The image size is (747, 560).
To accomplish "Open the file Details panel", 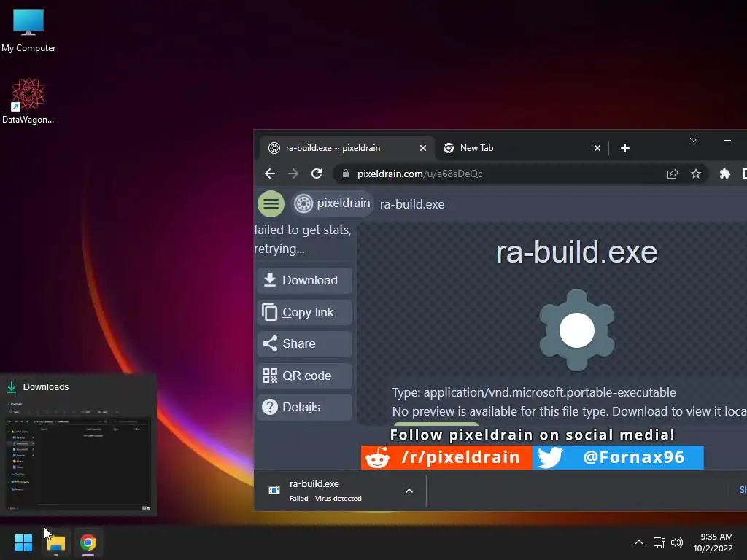I will [x=304, y=407].
